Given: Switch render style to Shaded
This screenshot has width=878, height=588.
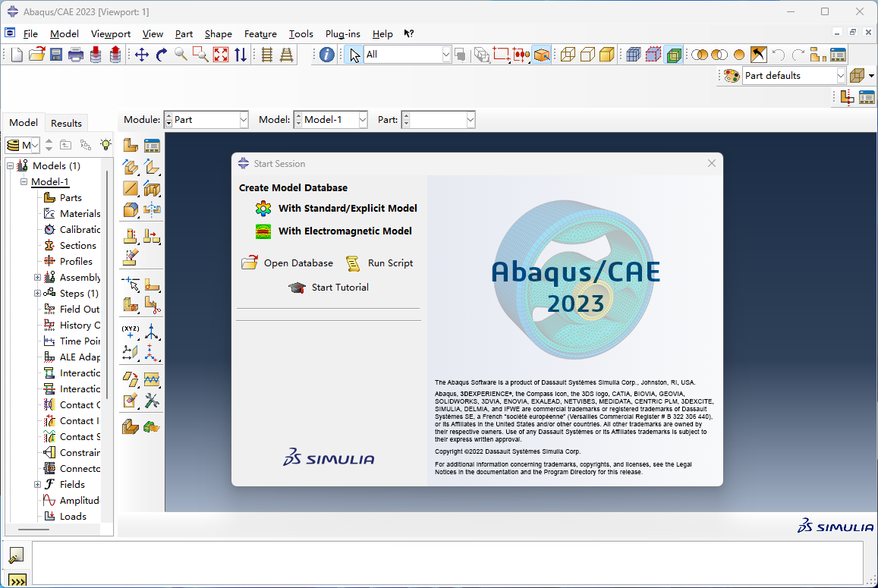Looking at the screenshot, I should [x=607, y=55].
